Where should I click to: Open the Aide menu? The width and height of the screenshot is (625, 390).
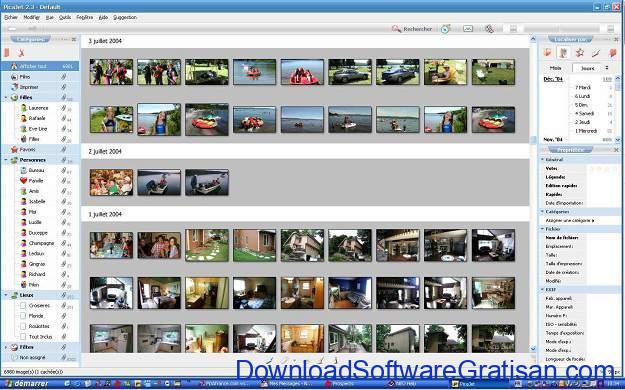(103, 18)
